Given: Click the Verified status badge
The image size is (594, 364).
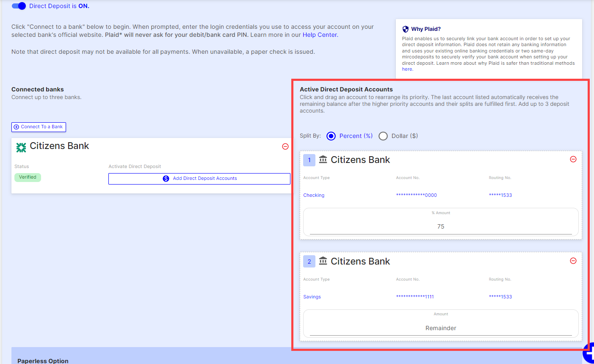Looking at the screenshot, I should pos(28,177).
